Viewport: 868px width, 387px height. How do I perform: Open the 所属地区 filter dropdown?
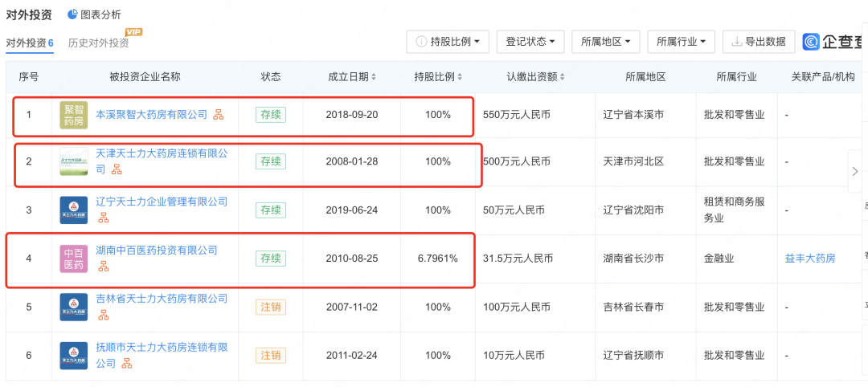click(606, 42)
